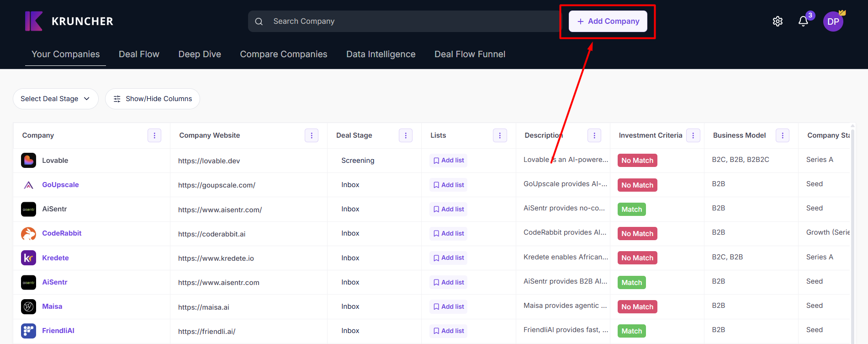Open the Deep Dive tab
This screenshot has width=868, height=344.
click(200, 54)
